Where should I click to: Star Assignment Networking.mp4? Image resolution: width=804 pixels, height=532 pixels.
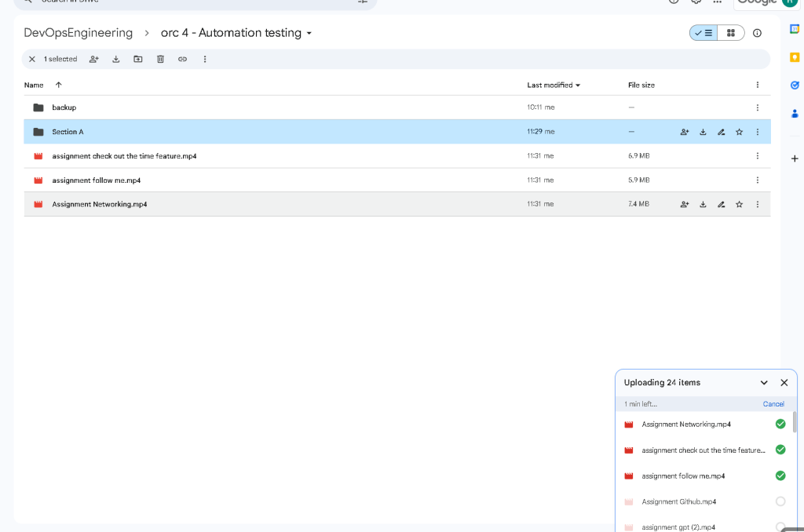pos(740,205)
